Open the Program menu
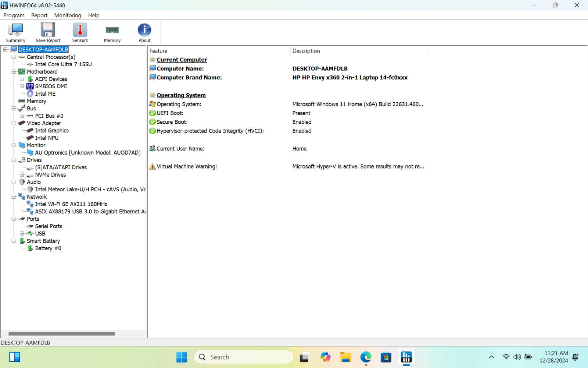The height and width of the screenshot is (368, 588). [14, 15]
